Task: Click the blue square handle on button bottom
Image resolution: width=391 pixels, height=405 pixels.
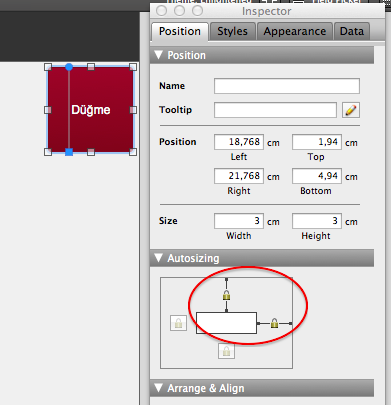Action: click(x=69, y=152)
